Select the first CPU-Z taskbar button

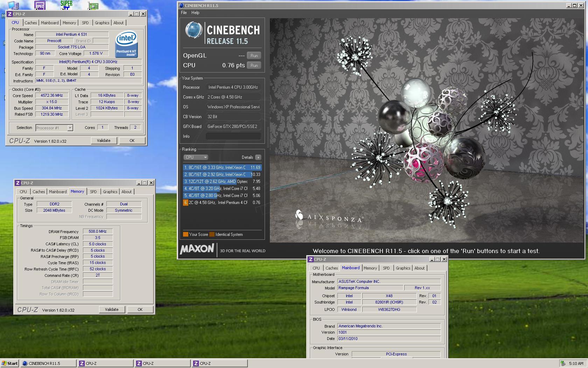105,363
